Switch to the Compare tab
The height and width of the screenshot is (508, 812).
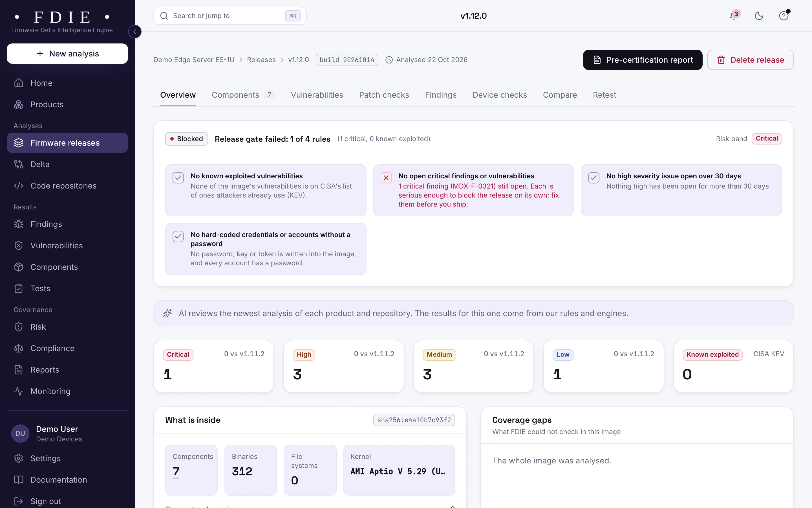560,95
